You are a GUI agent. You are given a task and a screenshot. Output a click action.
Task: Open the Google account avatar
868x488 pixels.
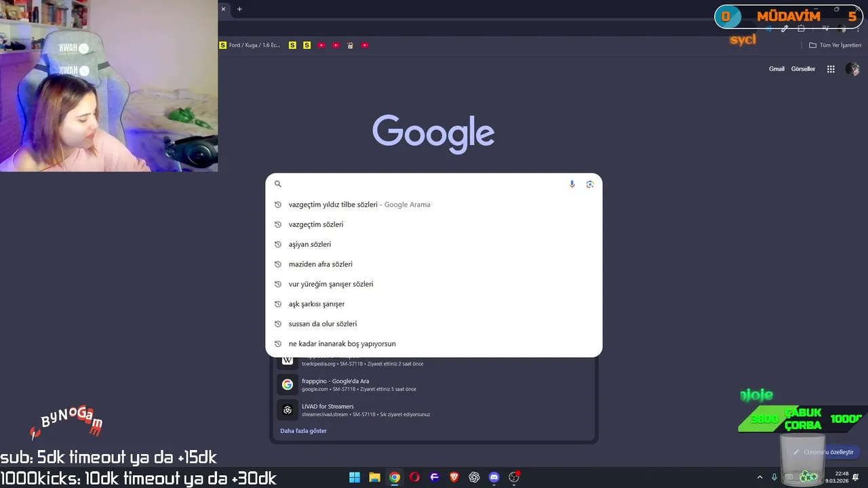pyautogui.click(x=852, y=69)
